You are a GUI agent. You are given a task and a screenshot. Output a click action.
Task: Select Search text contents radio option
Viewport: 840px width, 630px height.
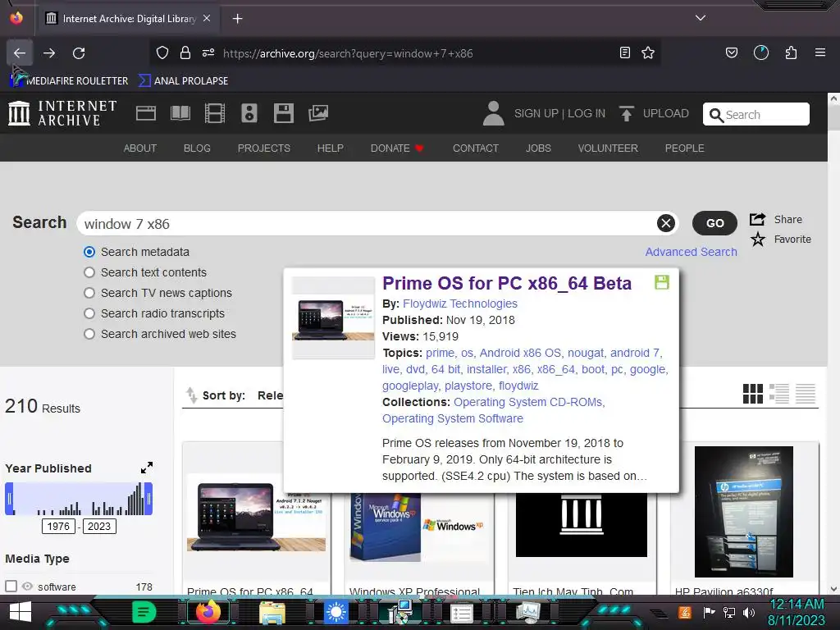[89, 272]
